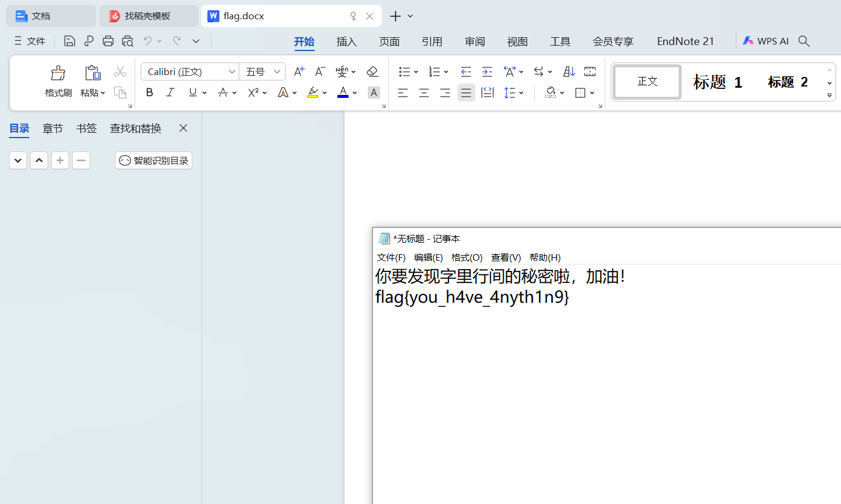Click the Save document icon

coord(70,41)
